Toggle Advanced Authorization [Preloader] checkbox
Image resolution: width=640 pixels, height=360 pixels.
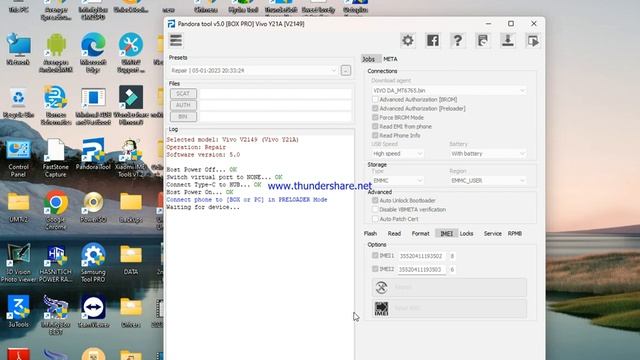tap(375, 108)
